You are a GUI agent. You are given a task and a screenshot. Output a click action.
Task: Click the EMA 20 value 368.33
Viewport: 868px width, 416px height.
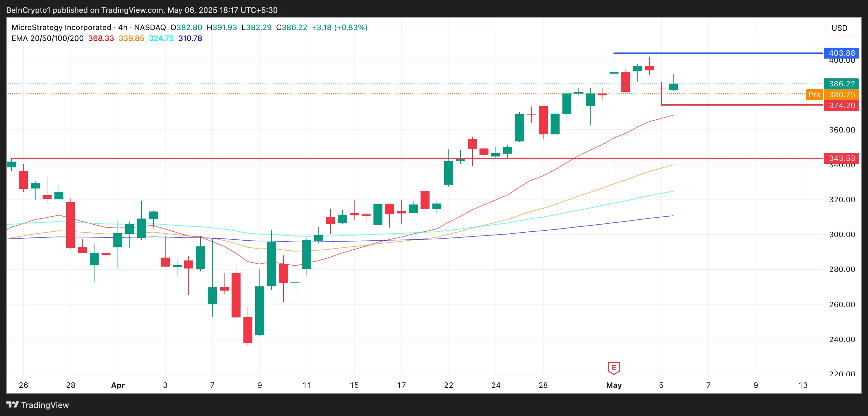point(101,38)
